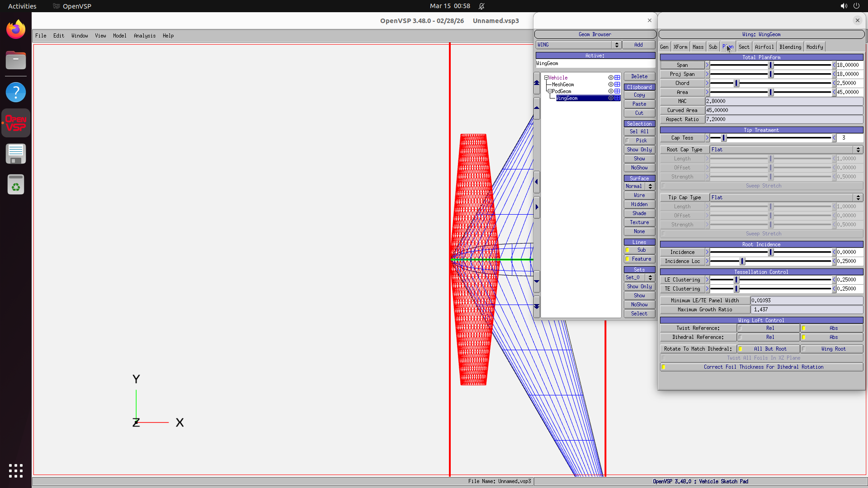The image size is (868, 488).
Task: Click the WingGeom eye icon
Action: coord(611,98)
